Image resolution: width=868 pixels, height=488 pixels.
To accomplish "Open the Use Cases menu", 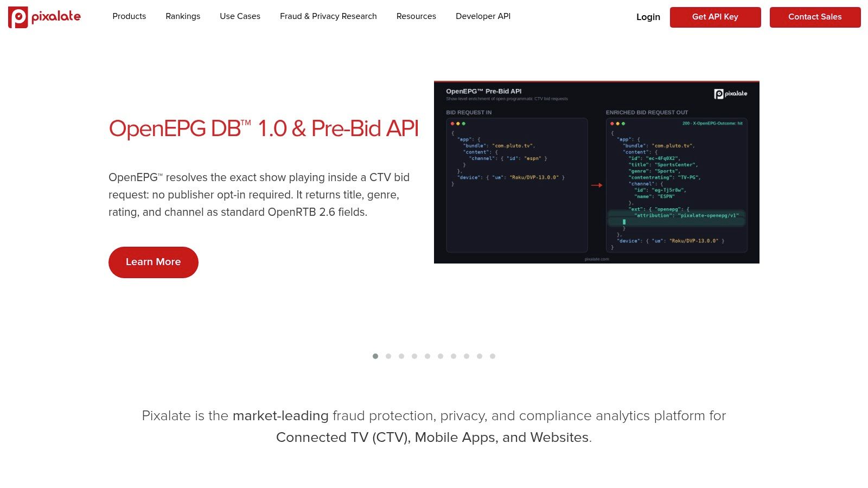I will [240, 16].
